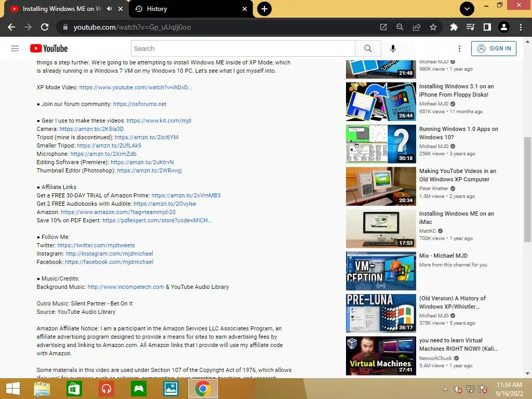Open Windows 3.1 on iPhone video thumbnail
This screenshot has width=532, height=399.
pyautogui.click(x=381, y=101)
